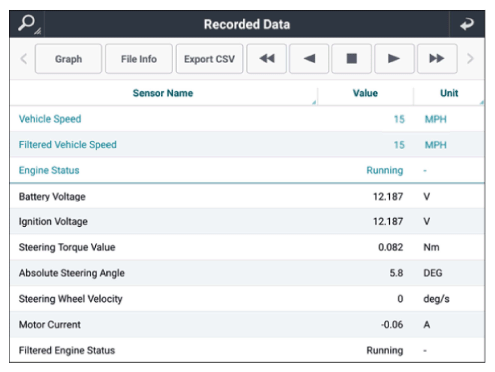The width and height of the screenshot is (495, 372).
Task: Open the search magnifier icon
Action: [x=28, y=24]
